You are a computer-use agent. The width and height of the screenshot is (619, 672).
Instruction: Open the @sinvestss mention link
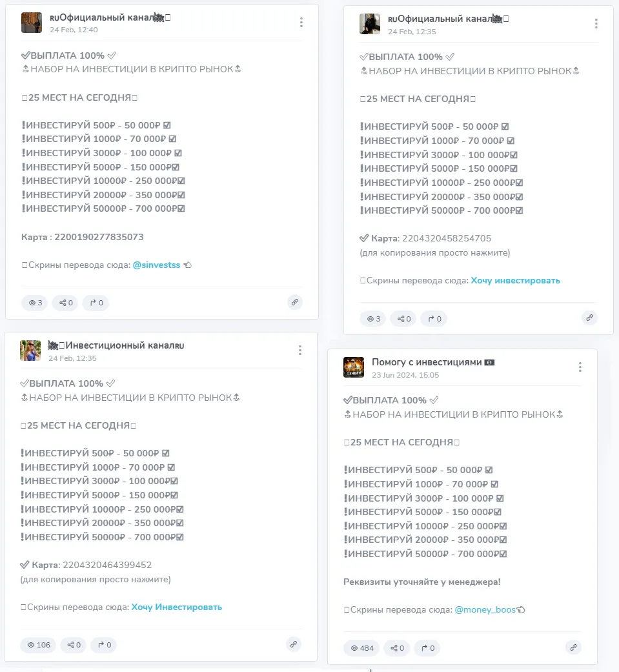click(x=156, y=265)
